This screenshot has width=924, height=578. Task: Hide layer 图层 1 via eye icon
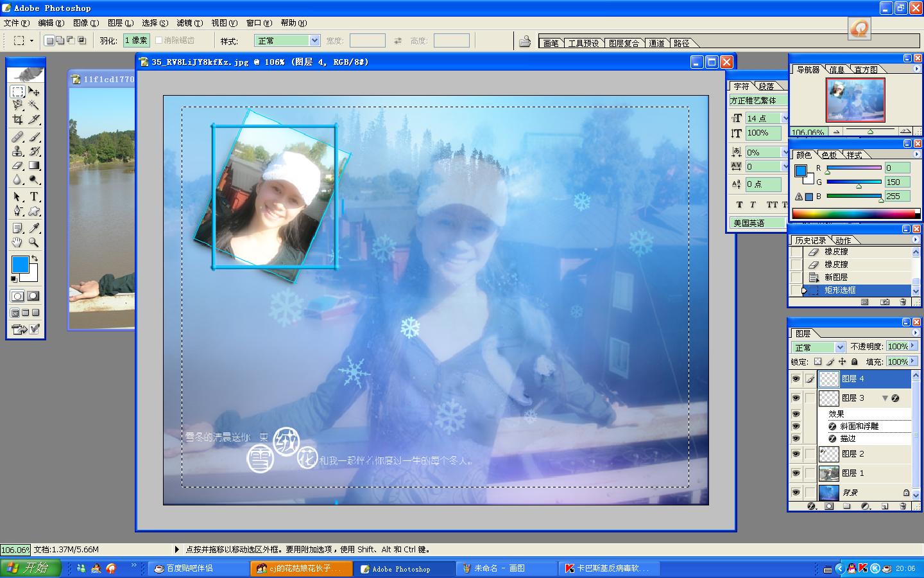796,473
